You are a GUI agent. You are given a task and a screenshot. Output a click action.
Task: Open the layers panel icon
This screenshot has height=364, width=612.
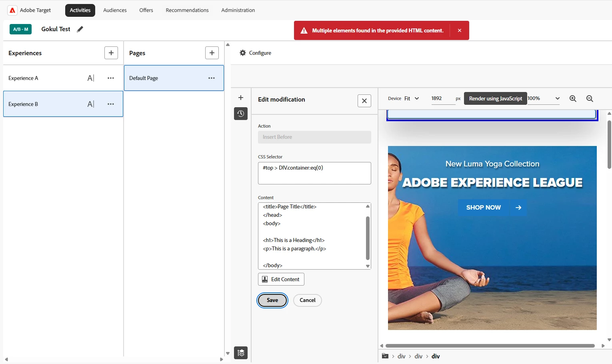click(241, 353)
